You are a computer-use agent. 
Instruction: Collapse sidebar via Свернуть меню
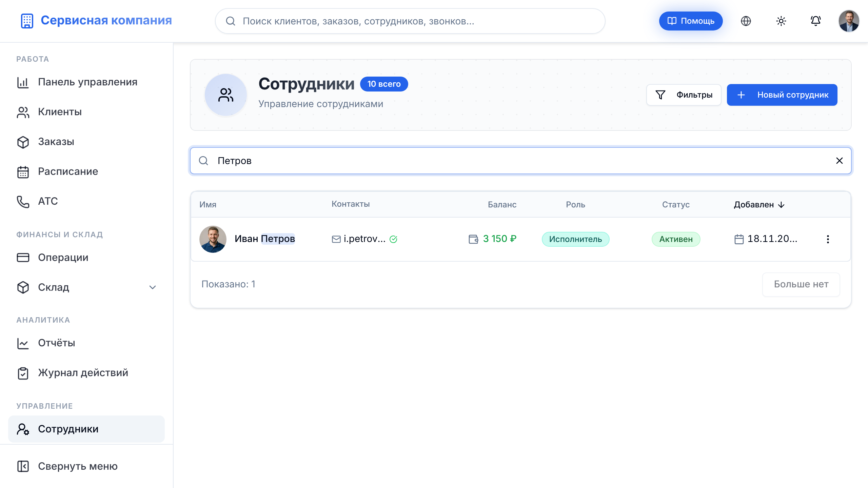pyautogui.click(x=86, y=466)
